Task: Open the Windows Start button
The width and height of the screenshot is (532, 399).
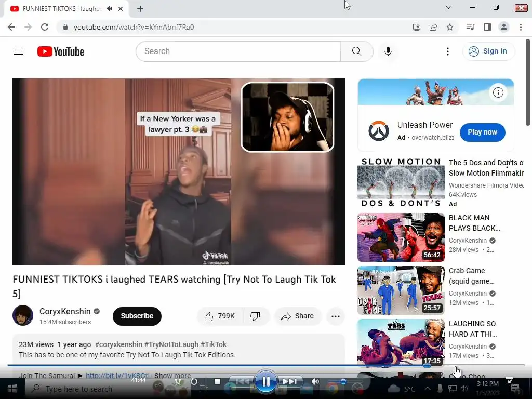Action: pyautogui.click(x=12, y=389)
